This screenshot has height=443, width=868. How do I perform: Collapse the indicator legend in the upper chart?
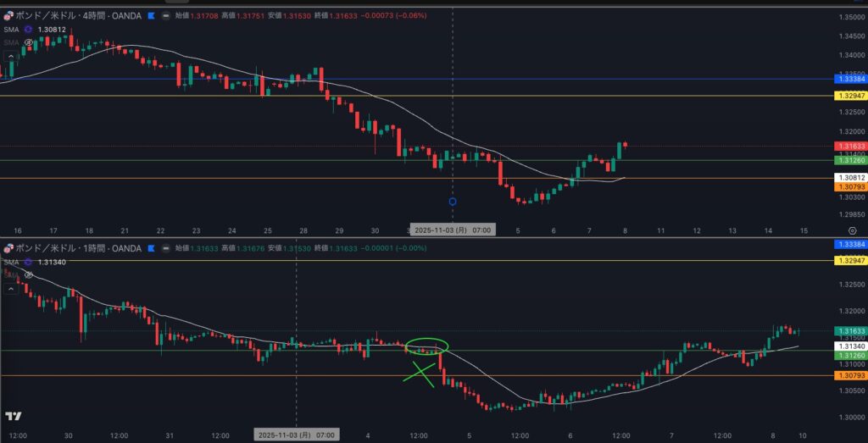(11, 55)
